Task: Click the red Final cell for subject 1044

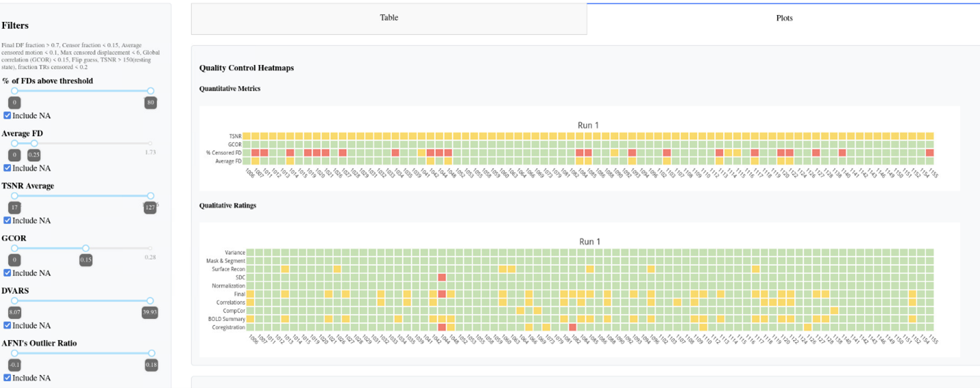Action: [x=442, y=294]
